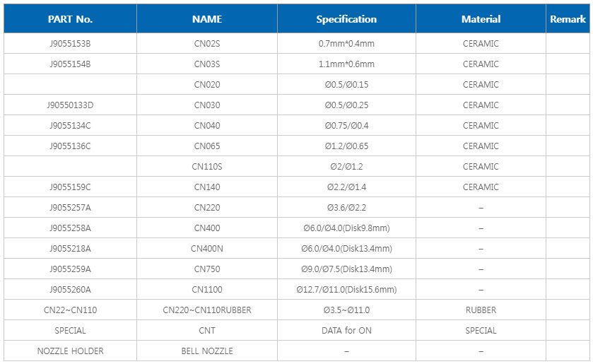Click the Material column header
Screen dimensions: 593x364
pyautogui.click(x=481, y=19)
